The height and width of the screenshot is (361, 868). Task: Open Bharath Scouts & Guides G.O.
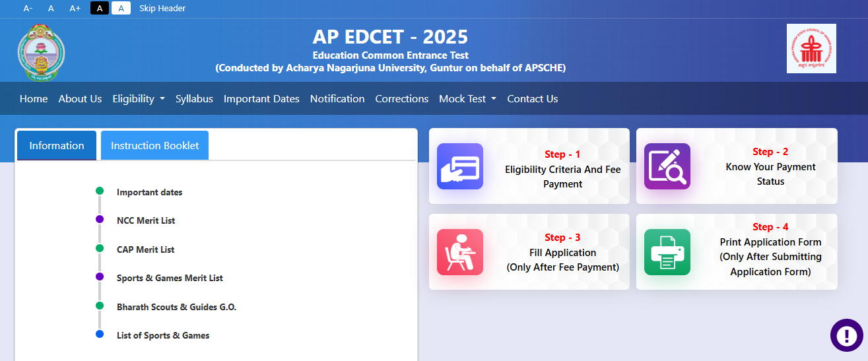[x=176, y=307]
